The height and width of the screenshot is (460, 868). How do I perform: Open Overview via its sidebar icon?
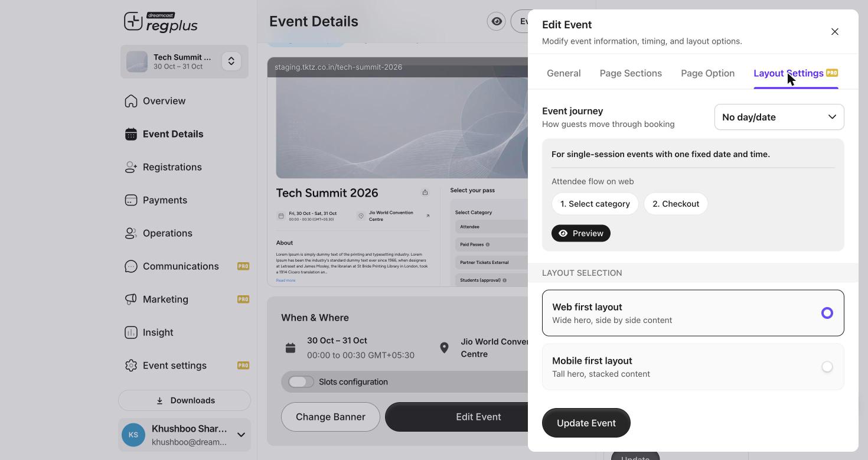(131, 101)
